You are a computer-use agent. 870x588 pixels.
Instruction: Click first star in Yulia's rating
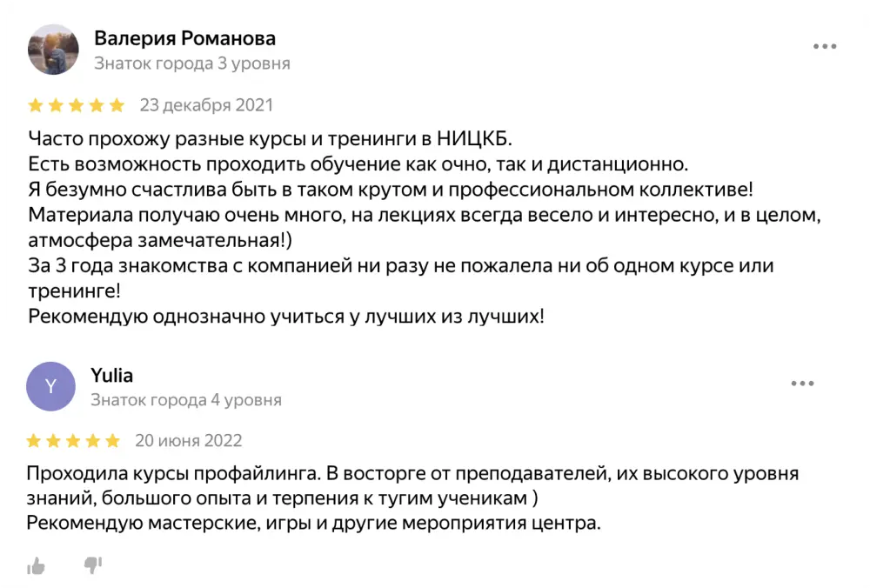[x=34, y=441]
